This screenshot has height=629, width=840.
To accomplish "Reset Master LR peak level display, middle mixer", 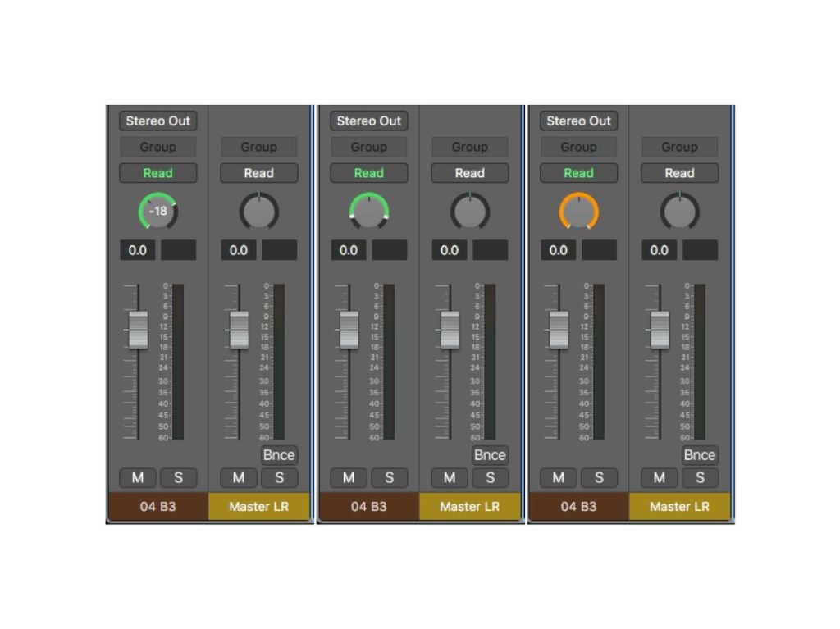I will tap(491, 250).
